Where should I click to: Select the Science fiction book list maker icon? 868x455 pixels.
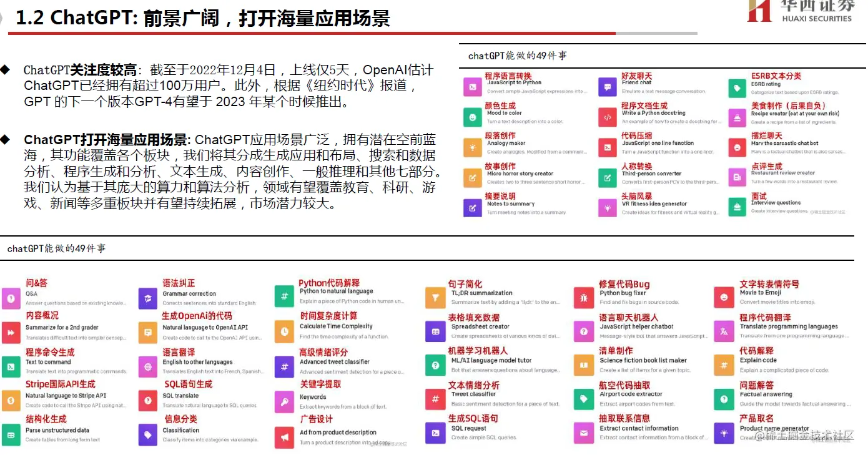[x=584, y=365]
